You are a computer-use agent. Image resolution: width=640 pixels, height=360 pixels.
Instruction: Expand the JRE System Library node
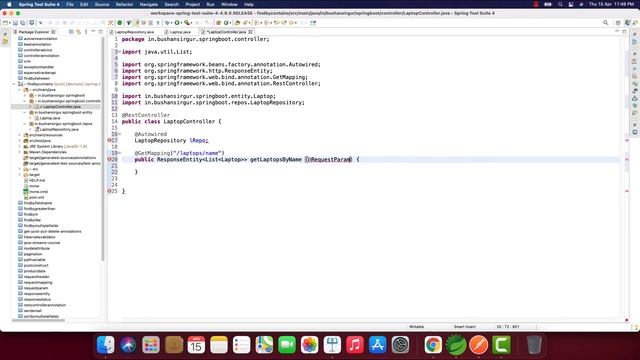[20, 146]
